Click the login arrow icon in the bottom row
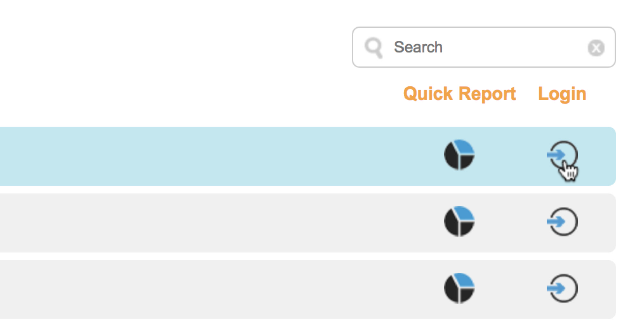Screen dimensions: 644x322 click(562, 288)
